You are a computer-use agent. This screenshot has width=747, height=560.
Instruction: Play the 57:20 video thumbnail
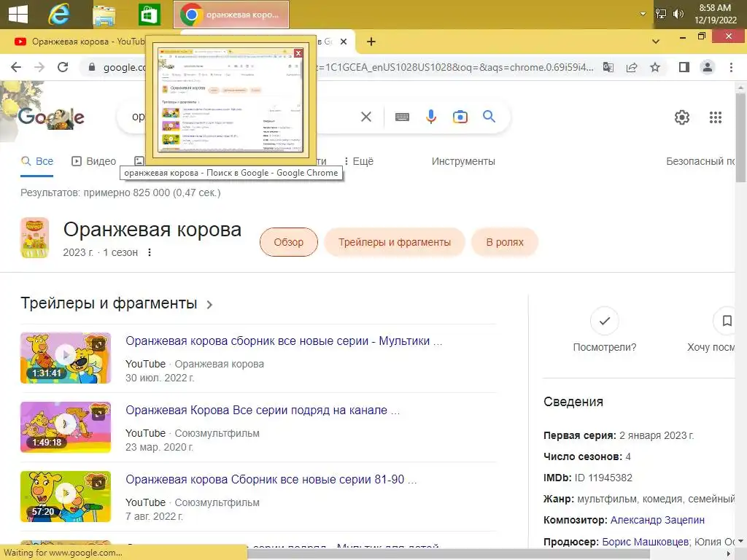66,496
